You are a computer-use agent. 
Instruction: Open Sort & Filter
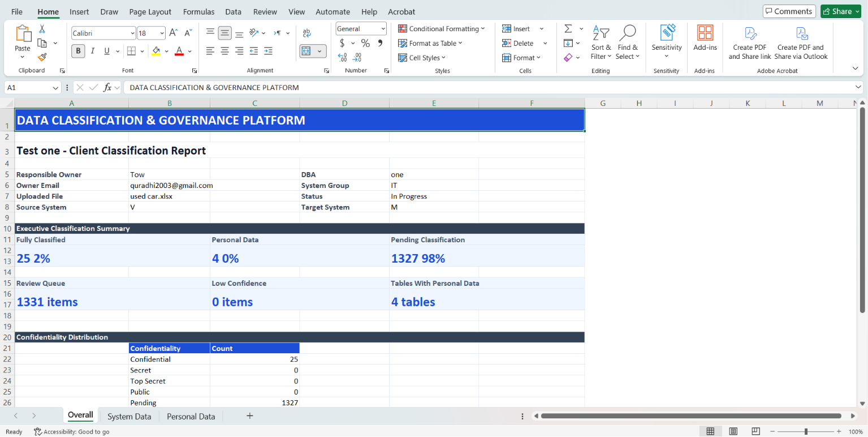pos(601,42)
